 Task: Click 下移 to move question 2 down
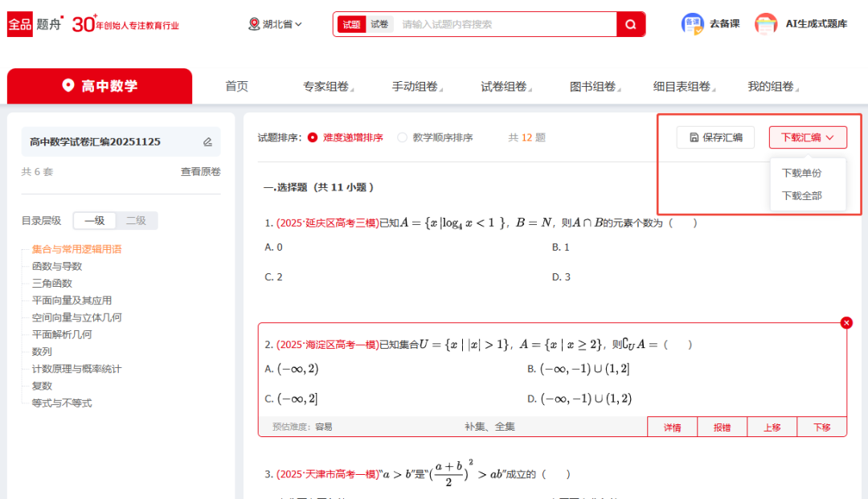coord(822,427)
